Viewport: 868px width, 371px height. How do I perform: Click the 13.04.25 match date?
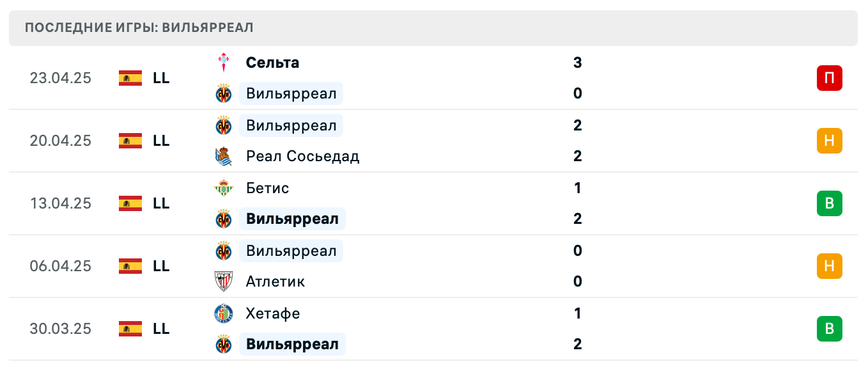click(61, 203)
